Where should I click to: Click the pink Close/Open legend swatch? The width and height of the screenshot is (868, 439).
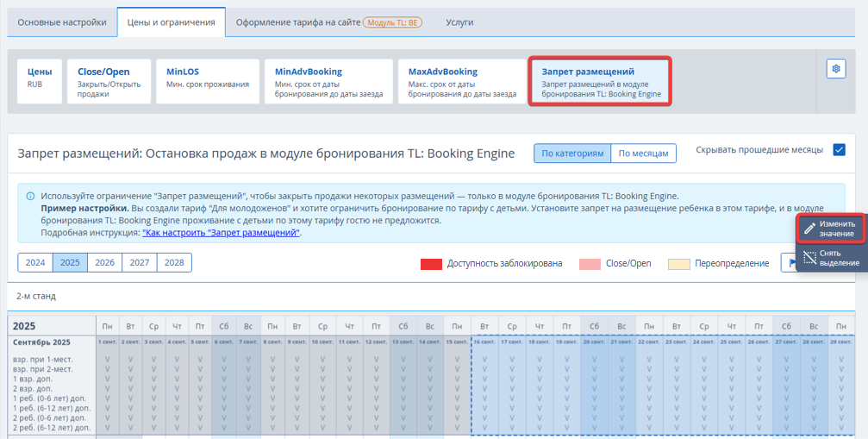click(x=590, y=264)
